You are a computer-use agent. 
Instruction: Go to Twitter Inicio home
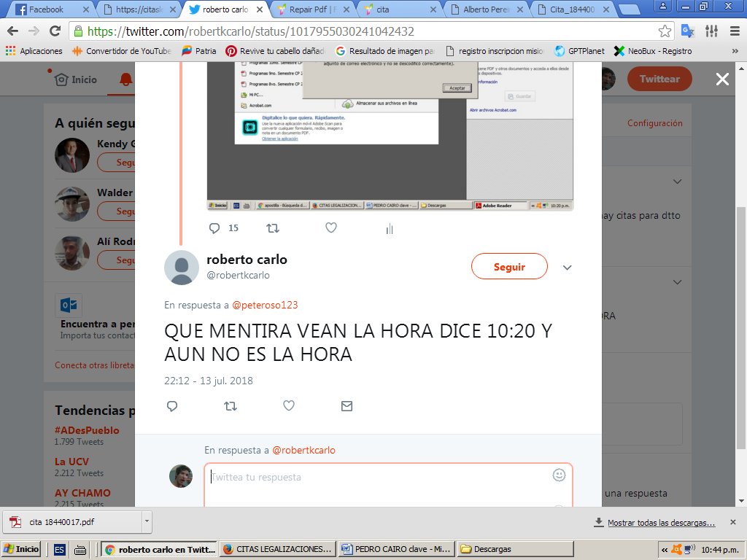click(x=76, y=79)
